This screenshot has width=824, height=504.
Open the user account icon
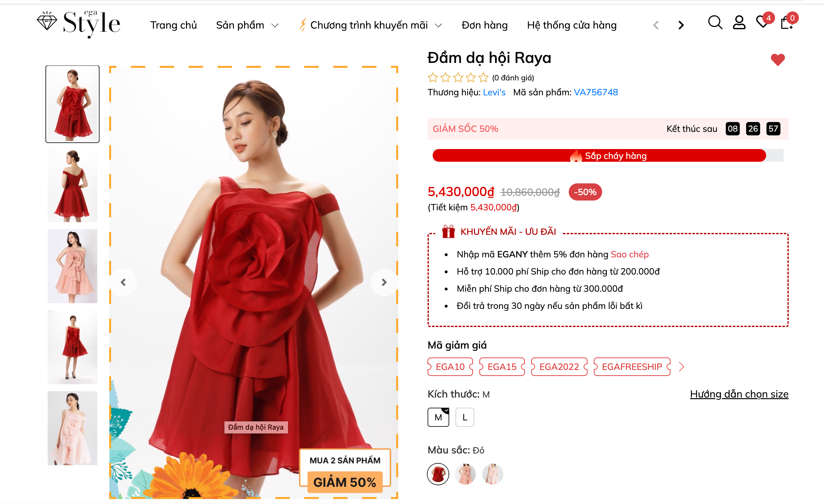tap(739, 23)
